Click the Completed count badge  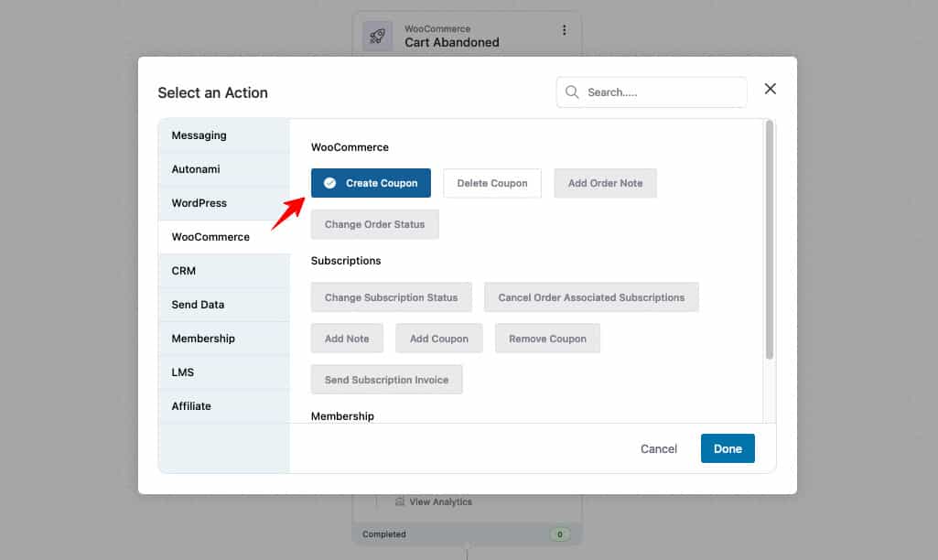click(x=560, y=534)
